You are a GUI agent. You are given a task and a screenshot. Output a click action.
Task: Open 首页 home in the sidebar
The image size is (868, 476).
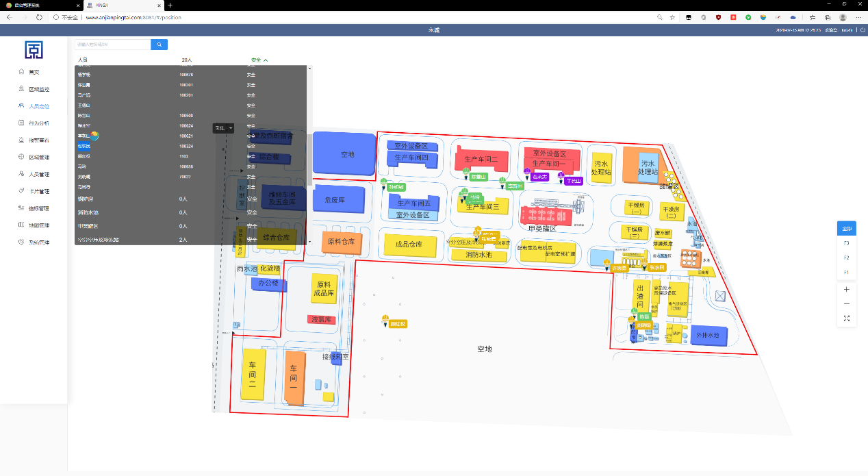[x=34, y=72]
